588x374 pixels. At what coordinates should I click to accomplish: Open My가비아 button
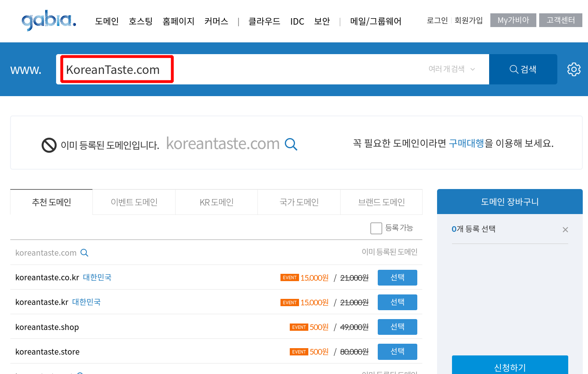click(x=513, y=20)
